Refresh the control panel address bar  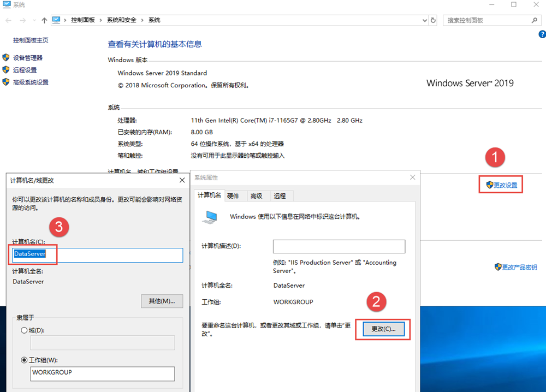(434, 20)
